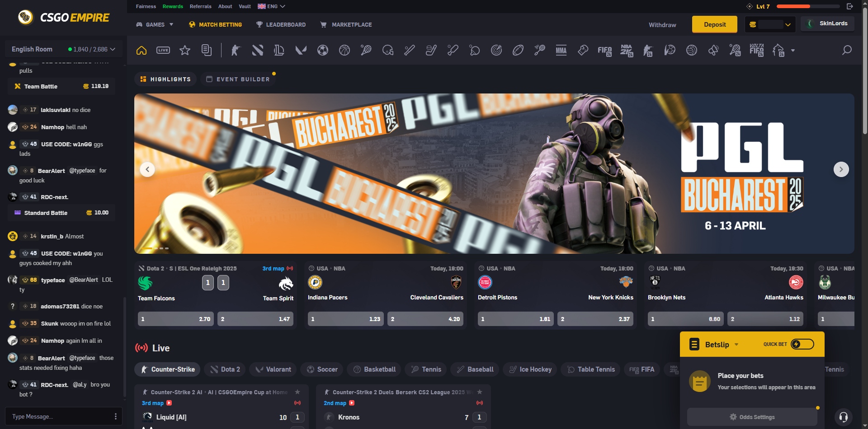Open the Favorites star in the sports bar
Viewport: 868px width, 429px height.
185,50
